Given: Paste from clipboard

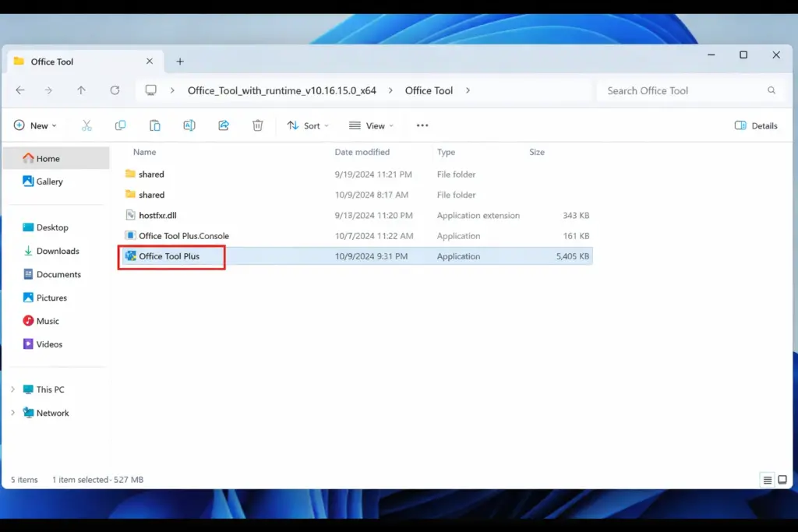Looking at the screenshot, I should pyautogui.click(x=154, y=125).
